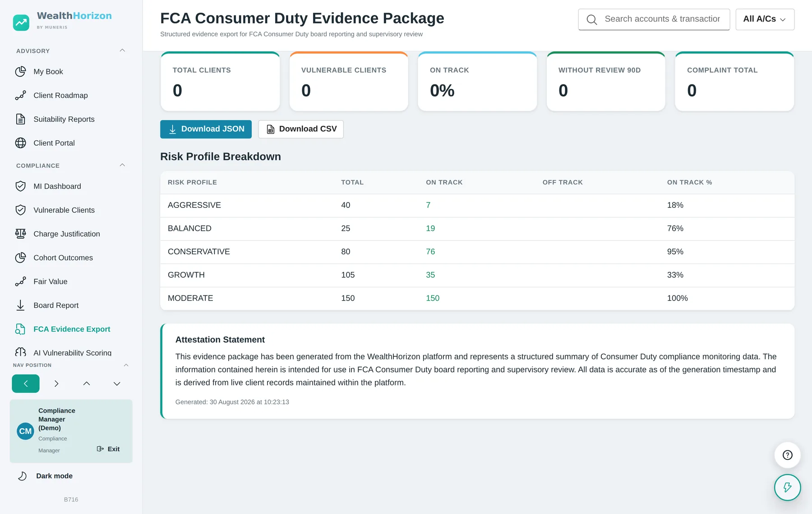Image resolution: width=812 pixels, height=514 pixels.
Task: Collapse the Compliance section
Action: click(x=122, y=165)
